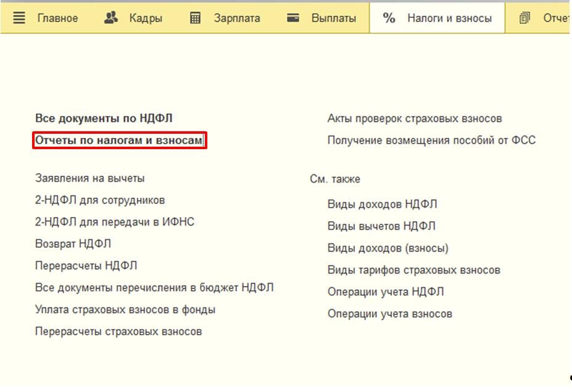Click the hamburger icon beside Главное
This screenshot has height=392, width=572.
pos(19,18)
